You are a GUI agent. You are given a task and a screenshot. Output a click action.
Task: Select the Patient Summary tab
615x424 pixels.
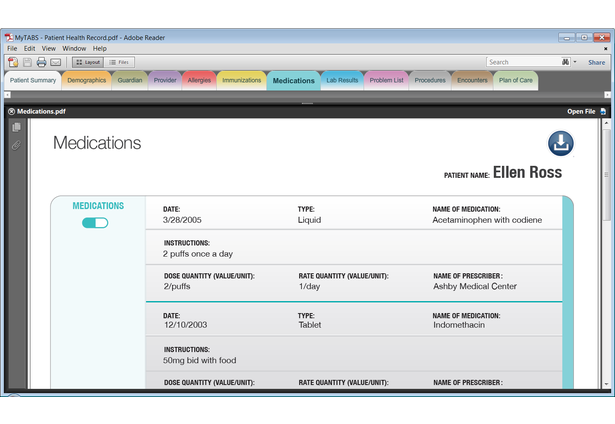[x=33, y=80]
